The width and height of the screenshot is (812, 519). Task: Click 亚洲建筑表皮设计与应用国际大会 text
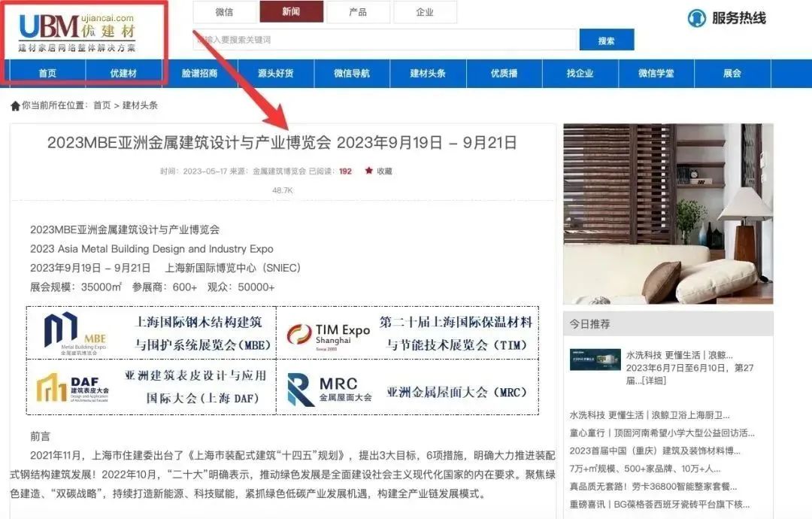point(196,387)
